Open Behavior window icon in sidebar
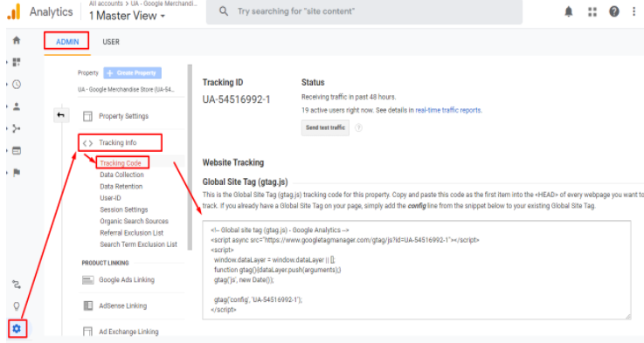Screen dimensions: 644x343 (17, 151)
